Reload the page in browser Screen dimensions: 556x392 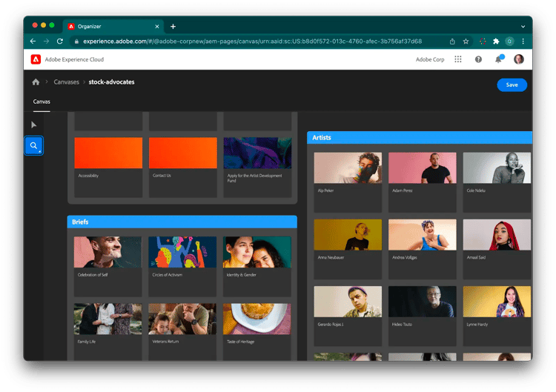(60, 41)
